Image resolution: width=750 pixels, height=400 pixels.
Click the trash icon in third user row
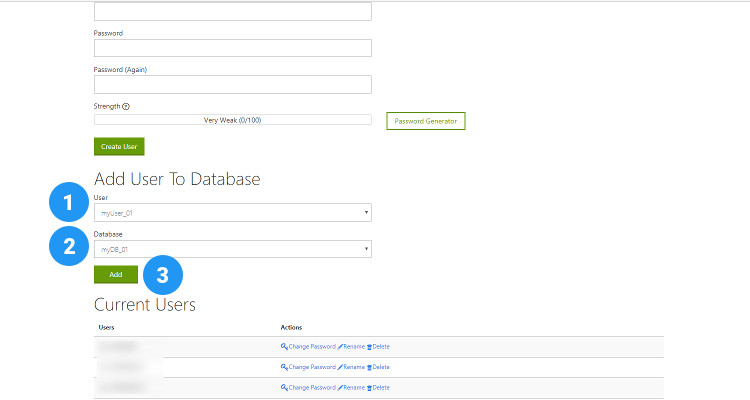[369, 388]
